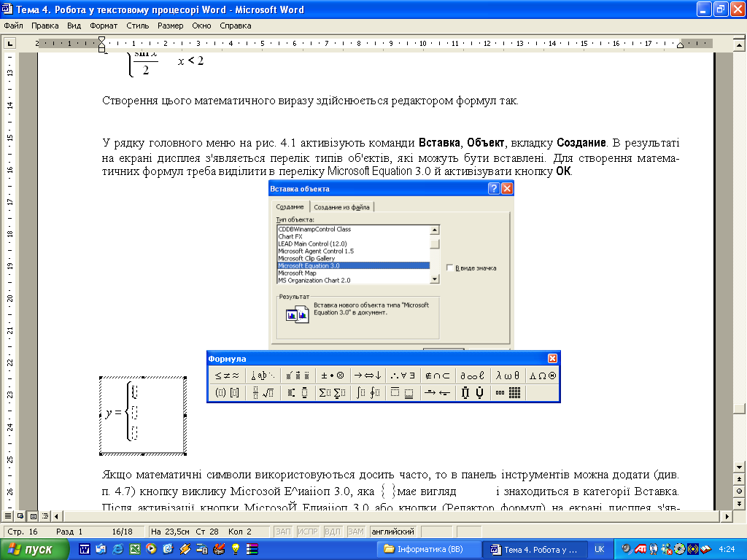Open the Справка menu
The image size is (747, 560).
point(236,26)
